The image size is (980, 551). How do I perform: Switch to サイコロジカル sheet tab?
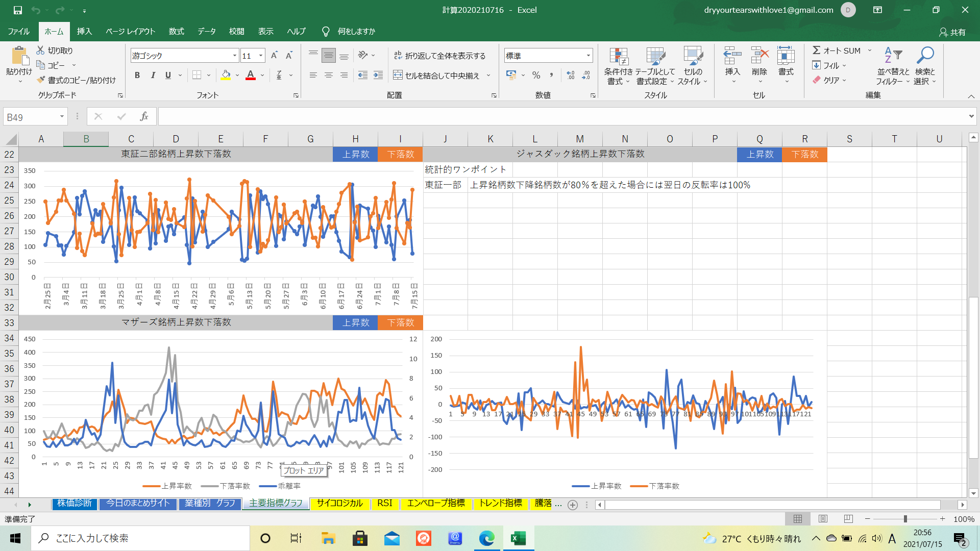point(339,504)
